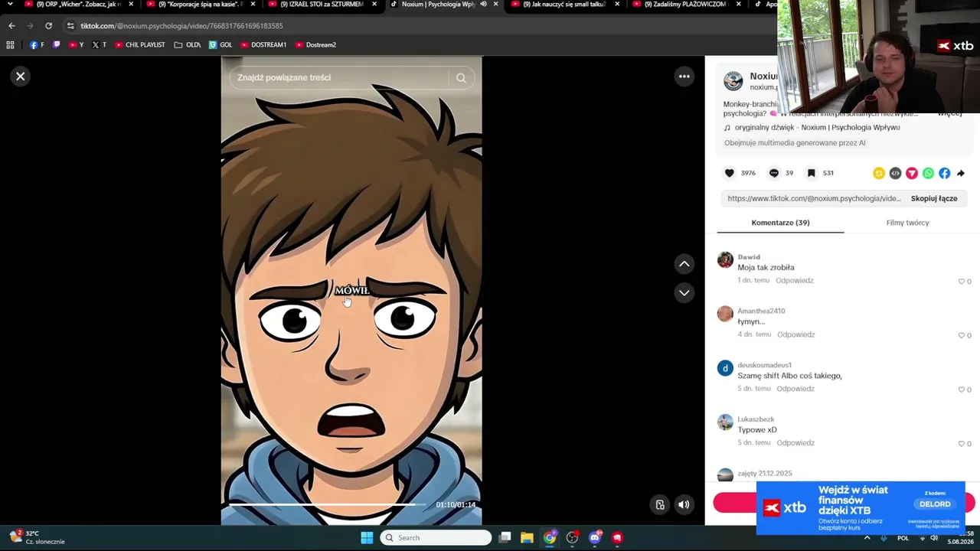Mute the video with speaker icon
The image size is (980, 551).
[x=684, y=504]
